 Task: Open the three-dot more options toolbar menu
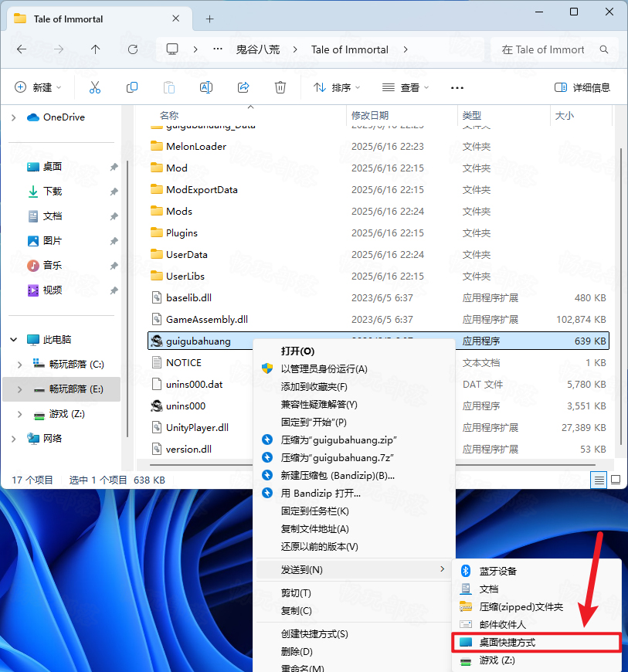[x=457, y=88]
